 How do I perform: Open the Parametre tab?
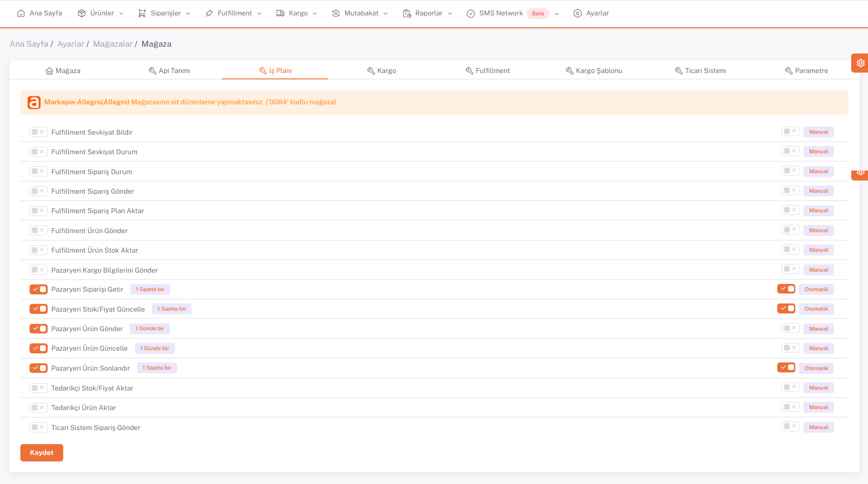[807, 71]
